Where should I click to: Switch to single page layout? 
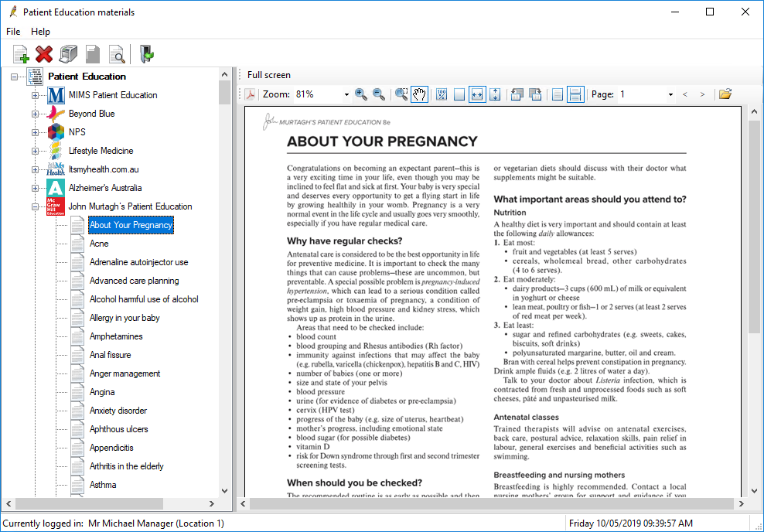pyautogui.click(x=558, y=94)
